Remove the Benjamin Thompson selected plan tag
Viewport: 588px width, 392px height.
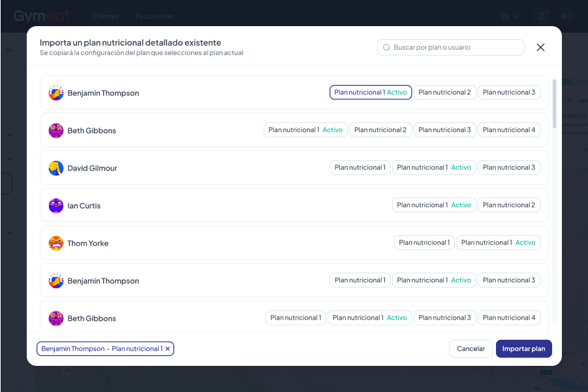tap(168, 349)
